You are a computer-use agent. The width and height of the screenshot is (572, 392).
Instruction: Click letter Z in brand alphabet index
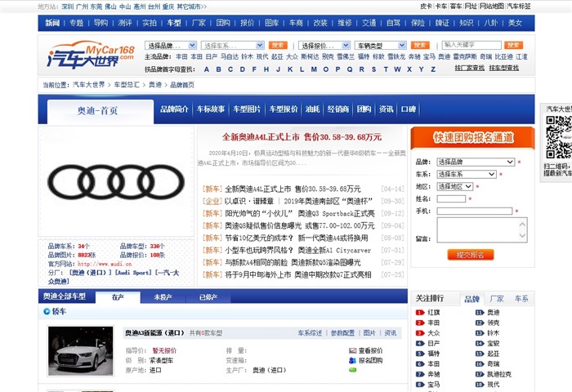pos(433,69)
